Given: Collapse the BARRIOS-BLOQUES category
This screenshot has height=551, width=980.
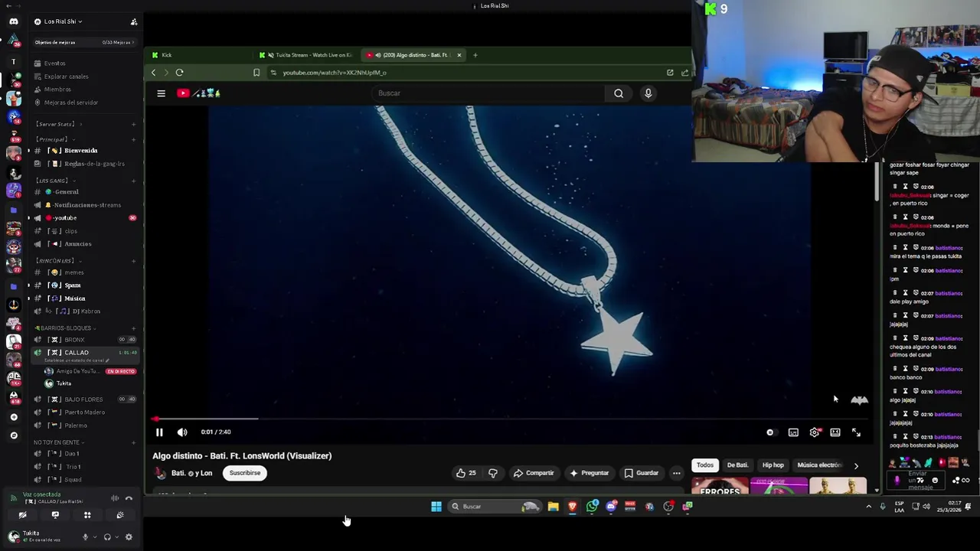Looking at the screenshot, I should click(64, 328).
